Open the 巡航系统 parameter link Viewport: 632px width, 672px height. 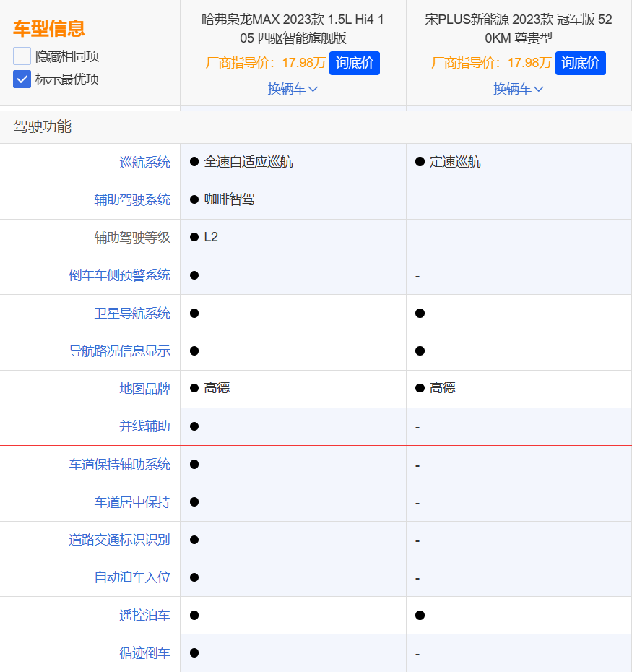click(145, 162)
